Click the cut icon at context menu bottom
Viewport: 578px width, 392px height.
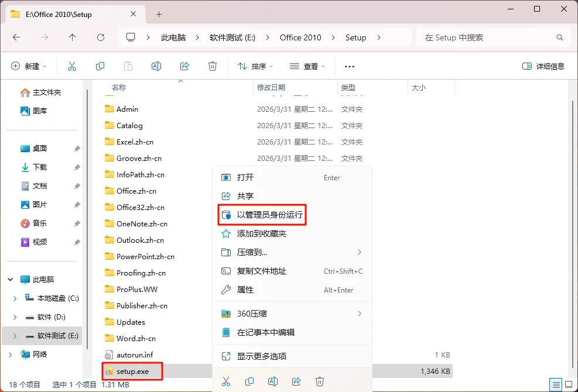226,381
